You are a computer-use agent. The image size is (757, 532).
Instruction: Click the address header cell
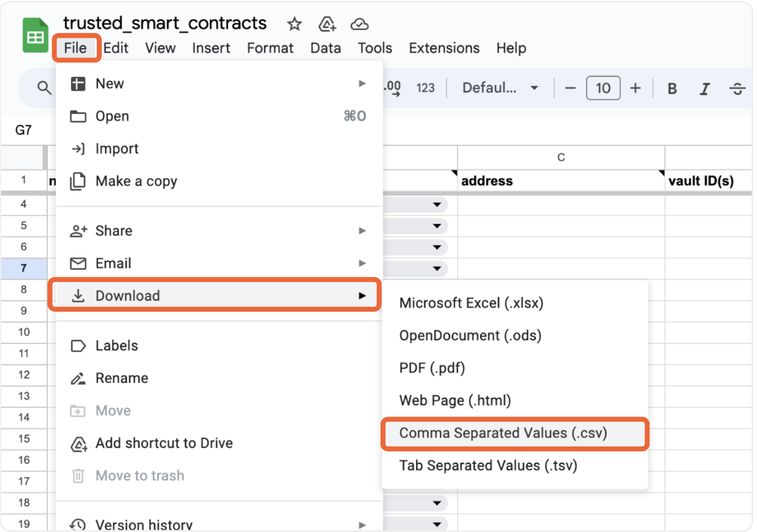coord(561,181)
